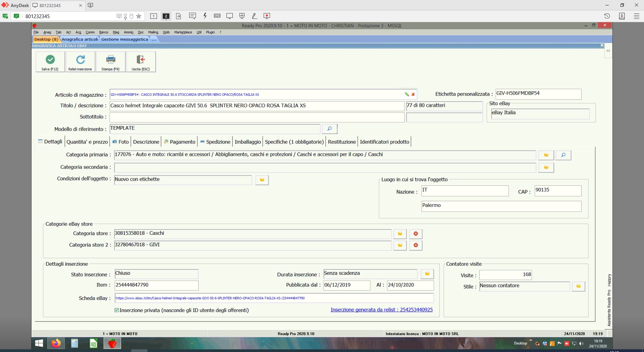
Task: Open the Plugin menu
Action: [210, 32]
